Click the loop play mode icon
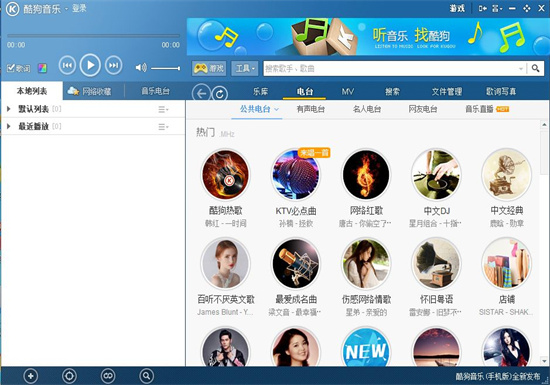The width and height of the screenshot is (550, 385). 108,376
